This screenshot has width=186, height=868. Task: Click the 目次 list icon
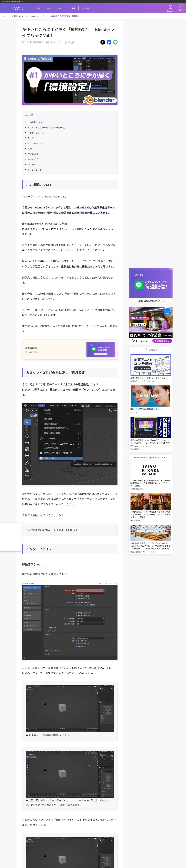(27, 115)
